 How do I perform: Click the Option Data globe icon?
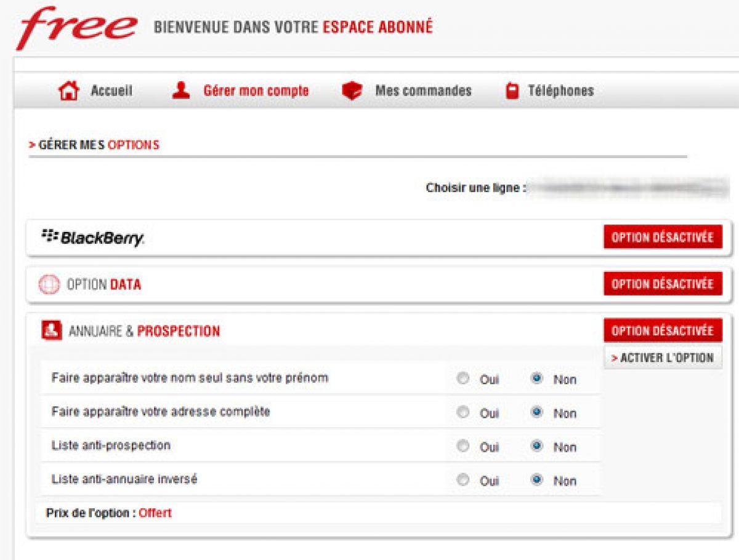[x=49, y=285]
